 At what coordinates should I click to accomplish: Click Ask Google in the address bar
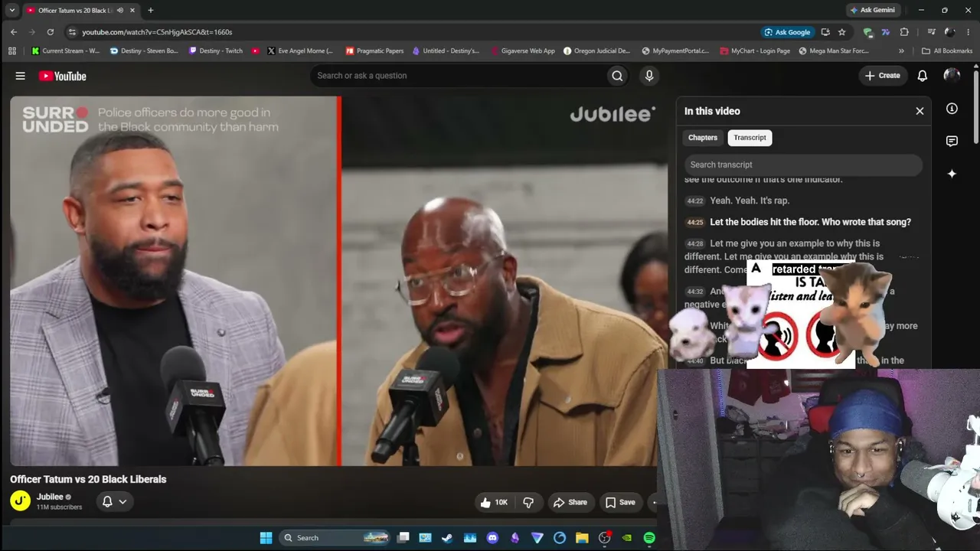787,32
